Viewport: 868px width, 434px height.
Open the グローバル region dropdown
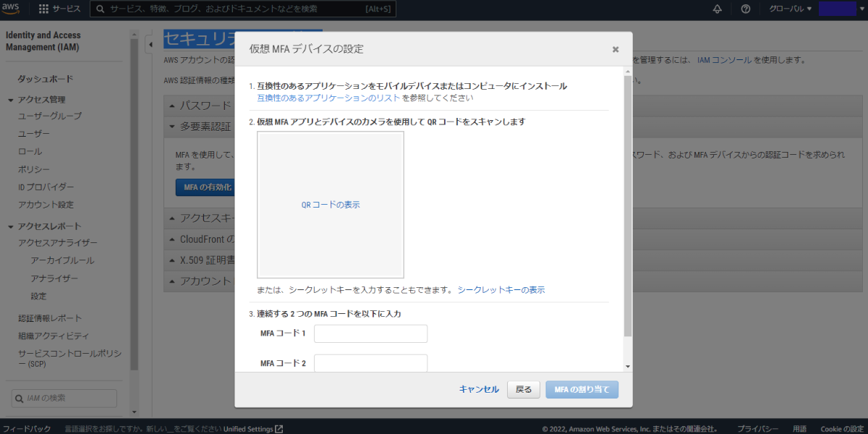tap(791, 9)
